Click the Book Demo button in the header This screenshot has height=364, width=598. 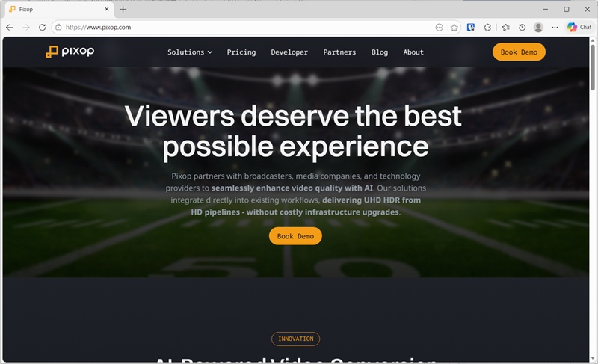(519, 52)
